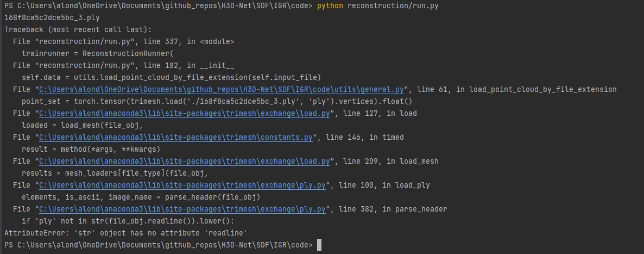
Task: Open the trimesh constants.py file link
Action: (x=176, y=137)
